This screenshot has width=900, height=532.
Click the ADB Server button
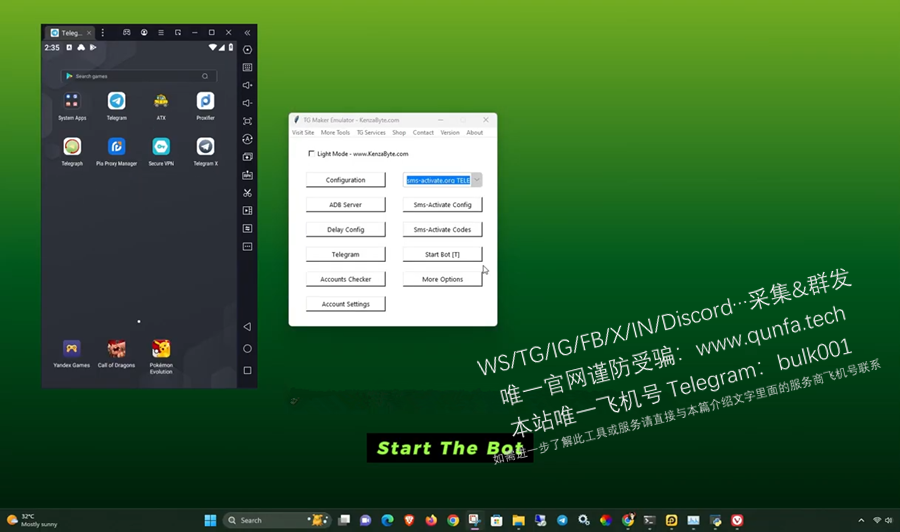point(346,205)
